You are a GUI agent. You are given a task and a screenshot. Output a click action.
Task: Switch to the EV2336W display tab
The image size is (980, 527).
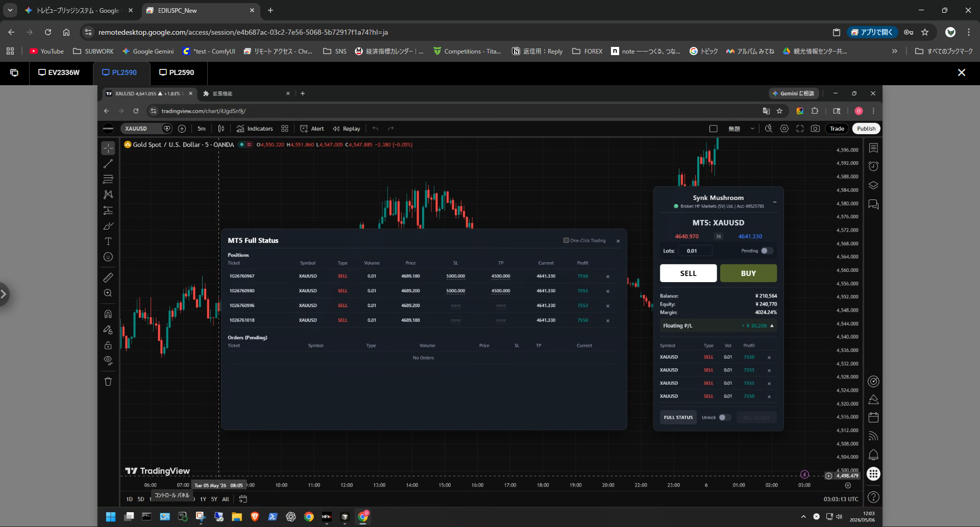pos(59,72)
